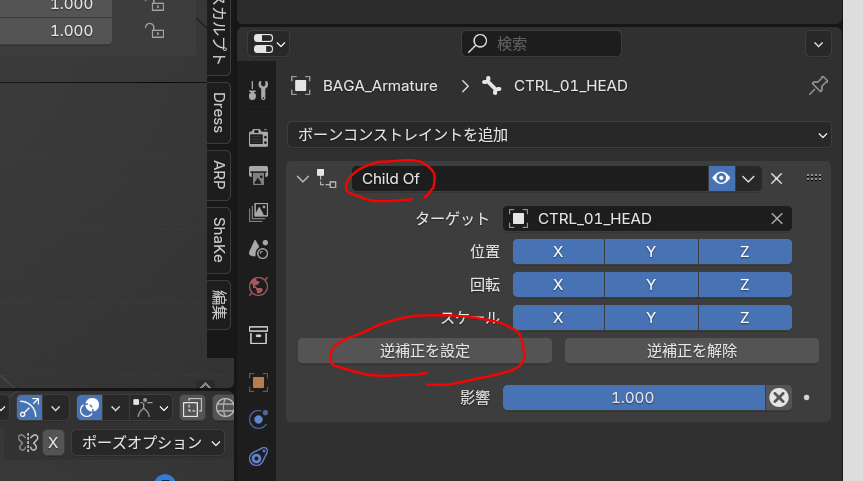Collapse the Child Of constraint panel
This screenshot has width=863, height=481.
(x=303, y=178)
